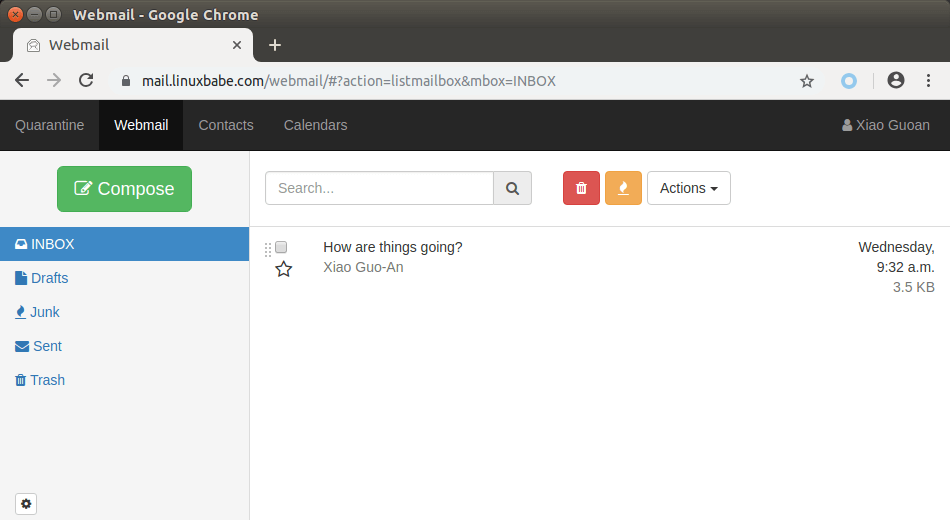Switch to Contacts tab

tap(226, 125)
